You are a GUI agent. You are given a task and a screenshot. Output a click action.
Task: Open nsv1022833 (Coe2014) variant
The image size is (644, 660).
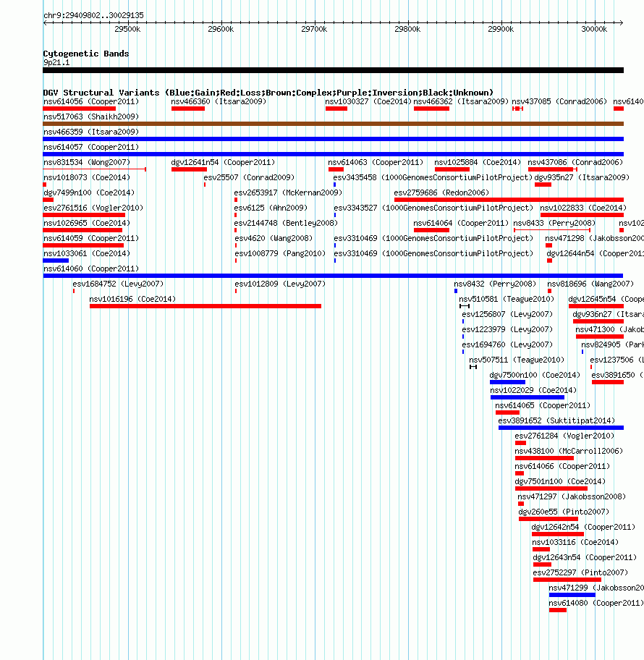(583, 208)
